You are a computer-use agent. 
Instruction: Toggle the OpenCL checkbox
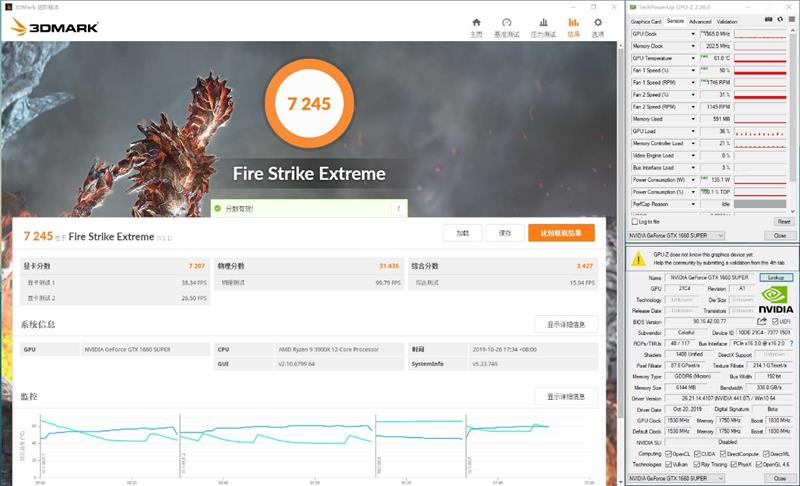pyautogui.click(x=668, y=453)
